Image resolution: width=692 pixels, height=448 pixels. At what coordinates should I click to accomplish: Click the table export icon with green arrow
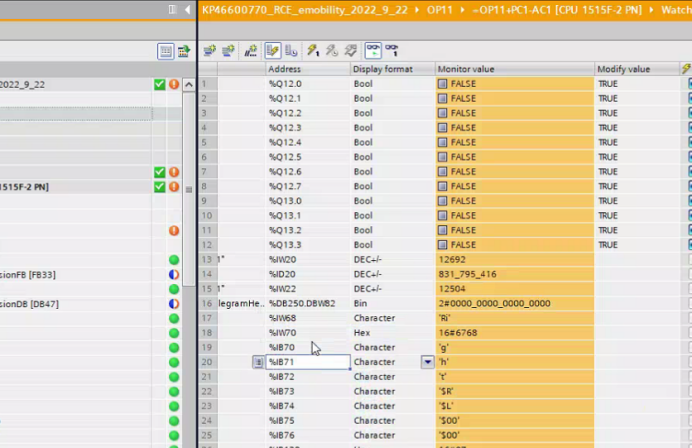[x=184, y=51]
